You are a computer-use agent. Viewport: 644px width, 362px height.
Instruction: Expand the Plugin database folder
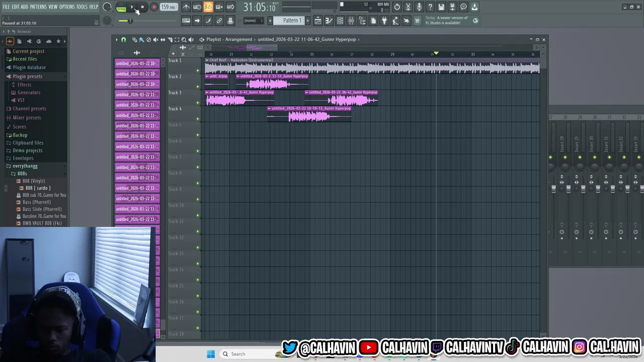coord(29,67)
